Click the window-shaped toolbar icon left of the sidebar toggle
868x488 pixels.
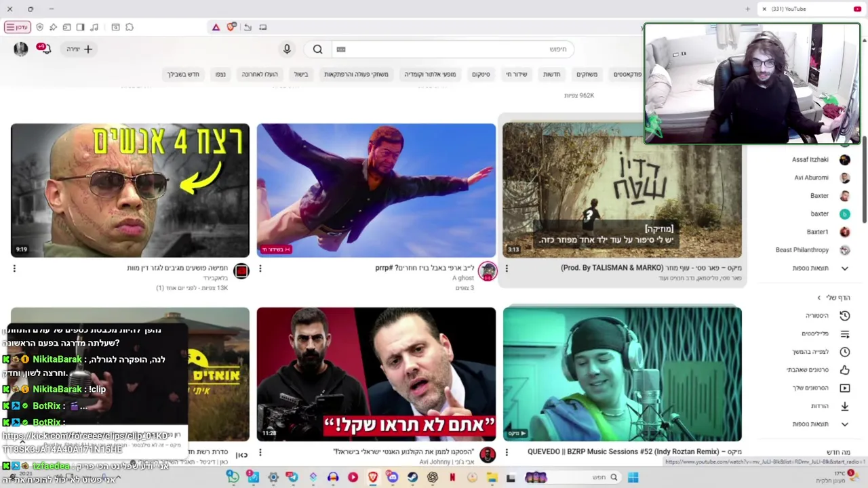(x=66, y=27)
